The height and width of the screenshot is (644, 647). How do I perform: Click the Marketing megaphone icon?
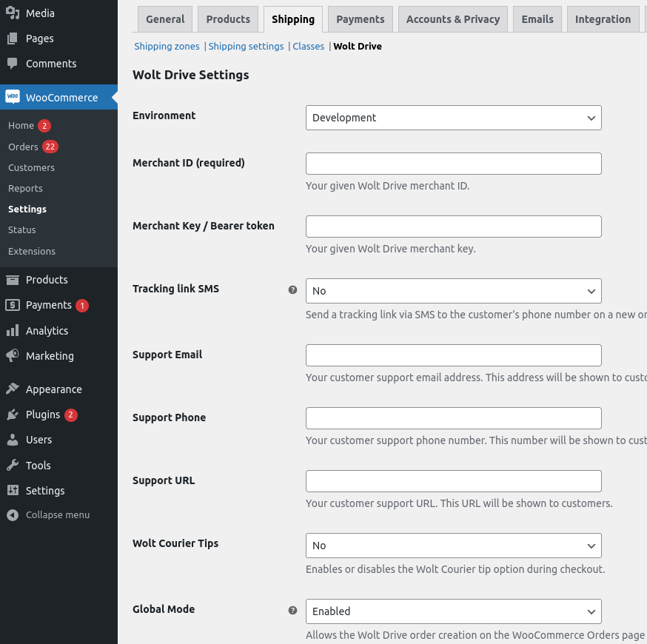pos(13,355)
